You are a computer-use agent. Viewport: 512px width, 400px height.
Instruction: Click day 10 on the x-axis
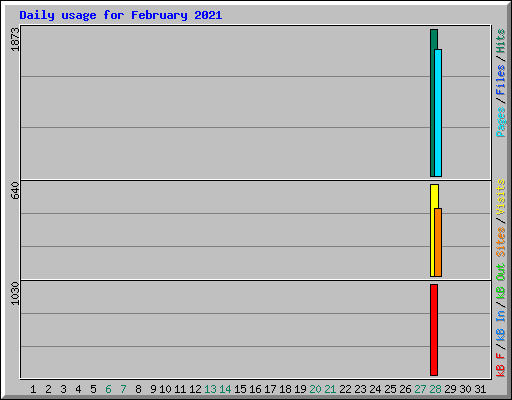[165, 389]
